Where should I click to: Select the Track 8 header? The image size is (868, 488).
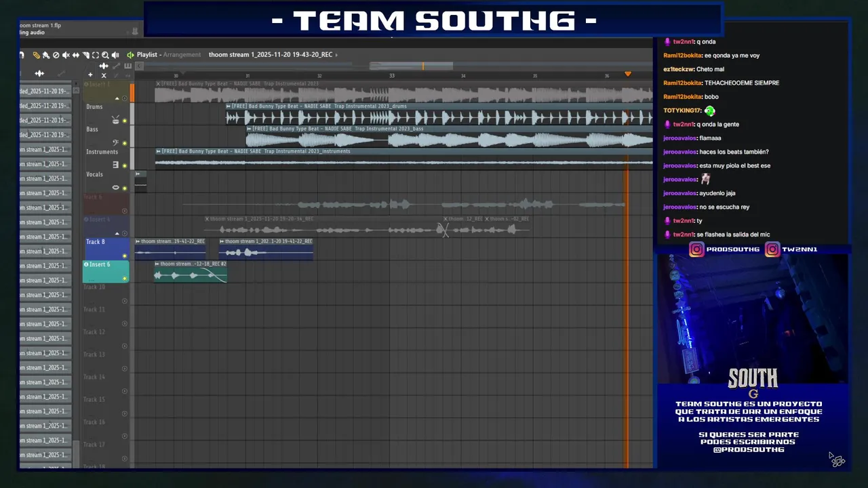(106, 249)
